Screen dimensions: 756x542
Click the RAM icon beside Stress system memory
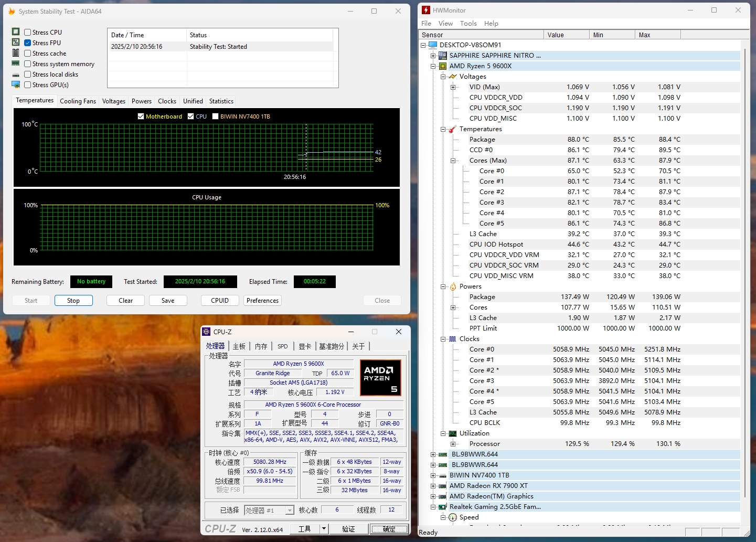[16, 63]
